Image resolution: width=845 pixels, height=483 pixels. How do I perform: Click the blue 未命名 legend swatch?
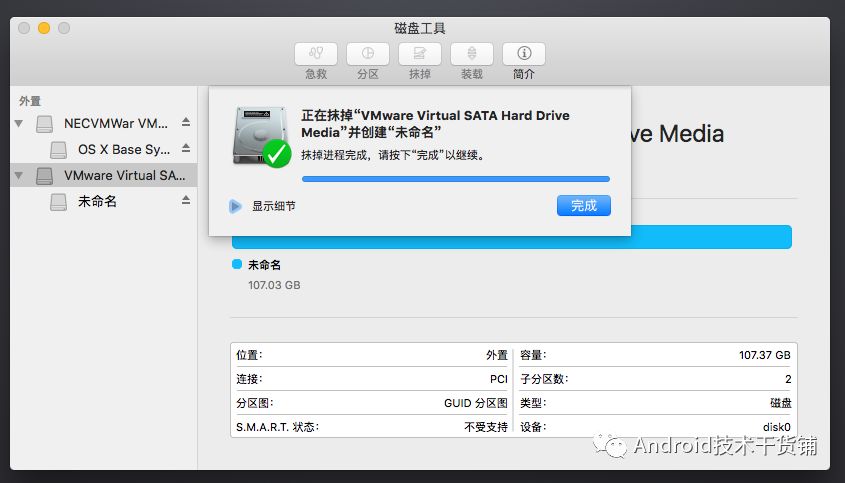[237, 264]
